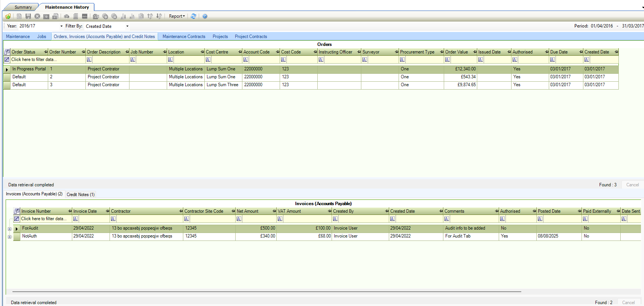This screenshot has height=306, width=644.
Task: Open the Orders grid column chooser icon
Action: pos(7,52)
